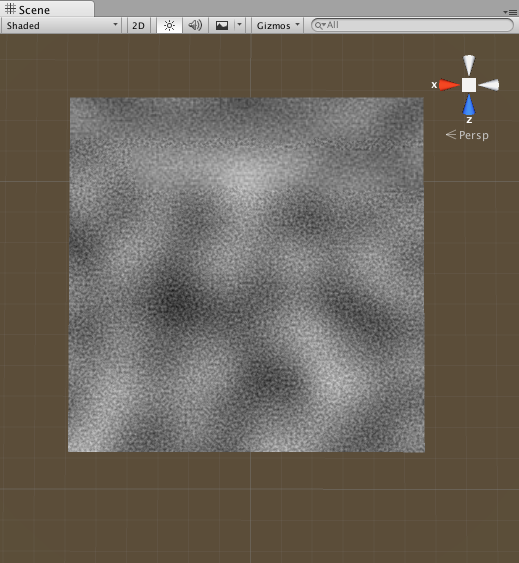Open effects dropdown arrow beside image icon
Screen dimensions: 519x563
(x=240, y=25)
